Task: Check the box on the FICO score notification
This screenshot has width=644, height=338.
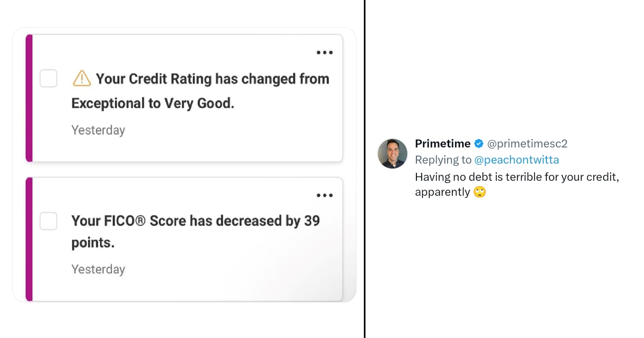Action: pos(48,221)
